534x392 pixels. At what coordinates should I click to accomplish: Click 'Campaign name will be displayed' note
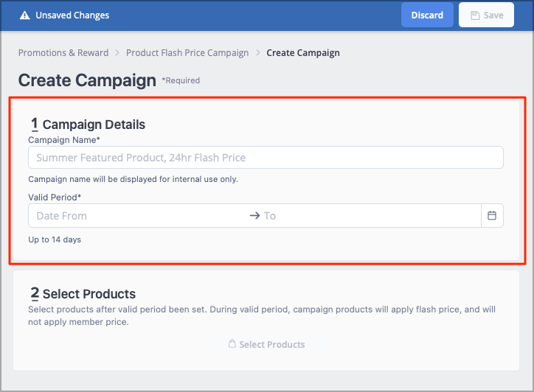tap(133, 179)
